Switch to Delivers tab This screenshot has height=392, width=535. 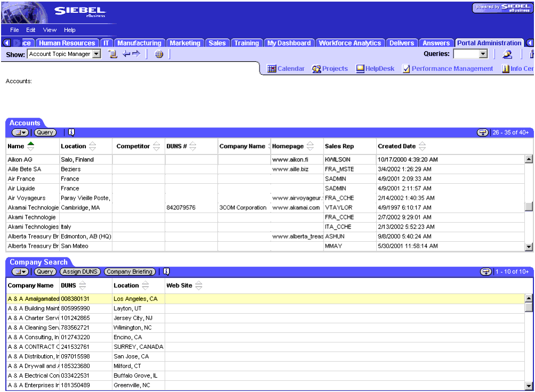[402, 43]
